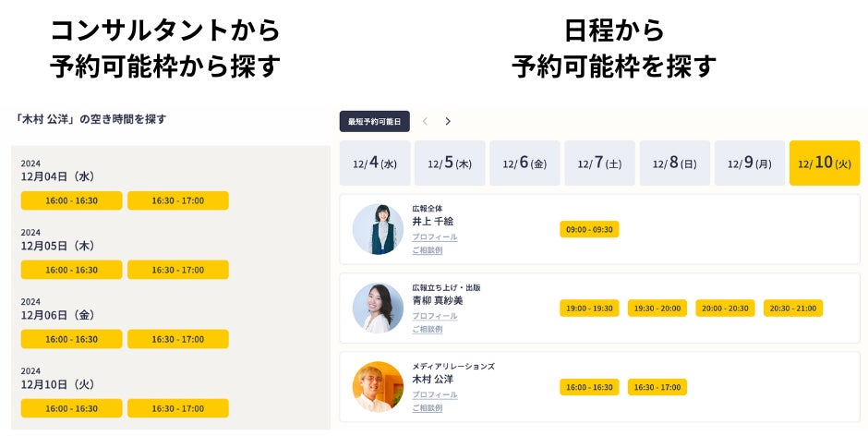
Task: Open the 12/7 (土) date tab
Action: click(x=599, y=163)
